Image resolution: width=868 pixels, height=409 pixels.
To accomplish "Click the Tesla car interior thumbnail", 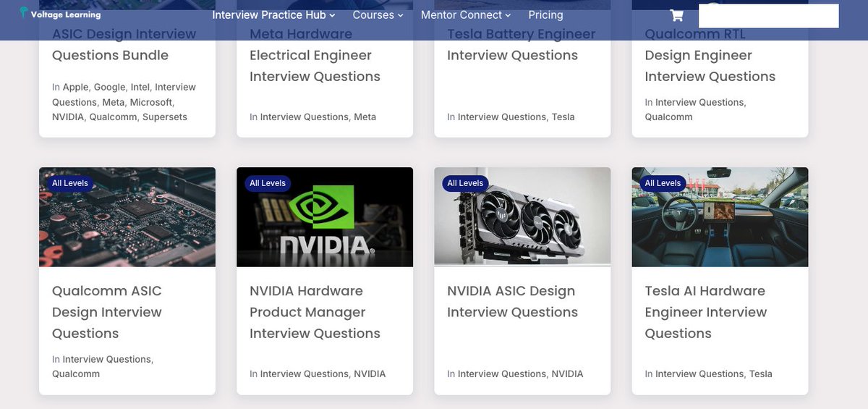I will 720,217.
